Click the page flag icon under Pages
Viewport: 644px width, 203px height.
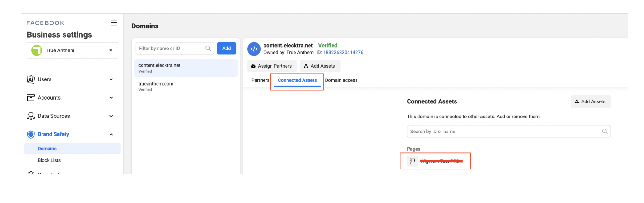pyautogui.click(x=412, y=161)
